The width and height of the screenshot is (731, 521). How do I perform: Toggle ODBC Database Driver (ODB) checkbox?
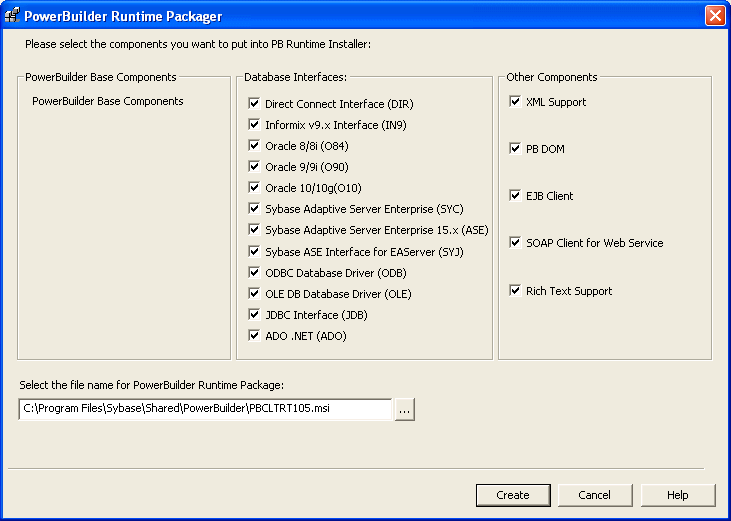(254, 273)
